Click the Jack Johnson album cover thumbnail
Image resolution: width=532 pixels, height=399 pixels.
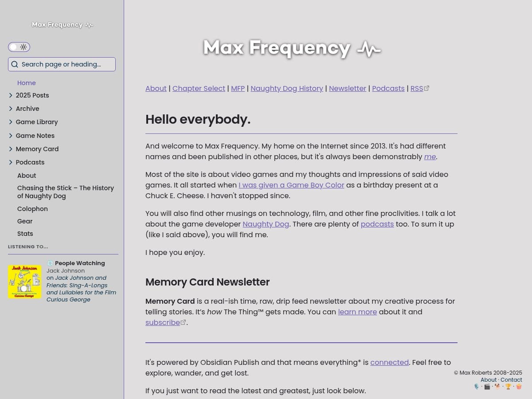click(x=24, y=282)
